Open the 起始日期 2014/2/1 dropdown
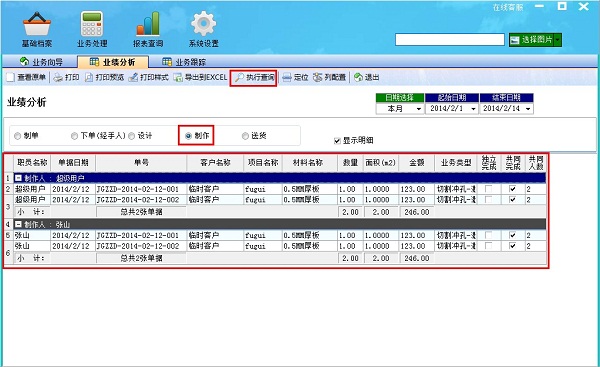The height and width of the screenshot is (367, 600). 473,109
